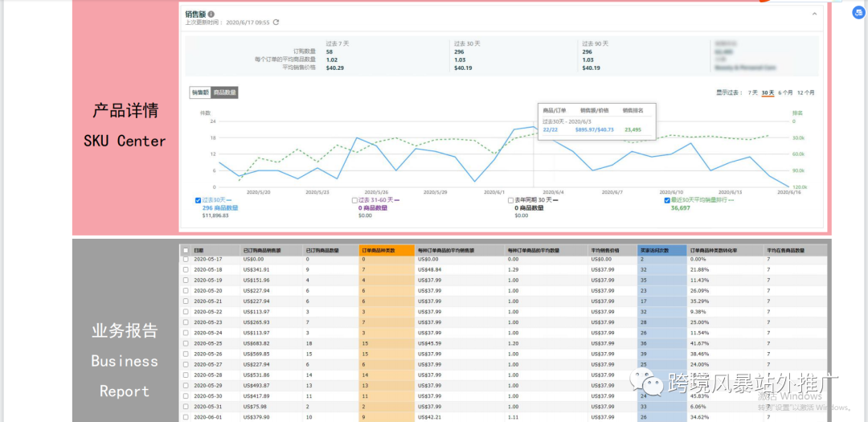Click the conversion rate 6.06%
Viewport: 868px width, 422px height.
(x=698, y=407)
